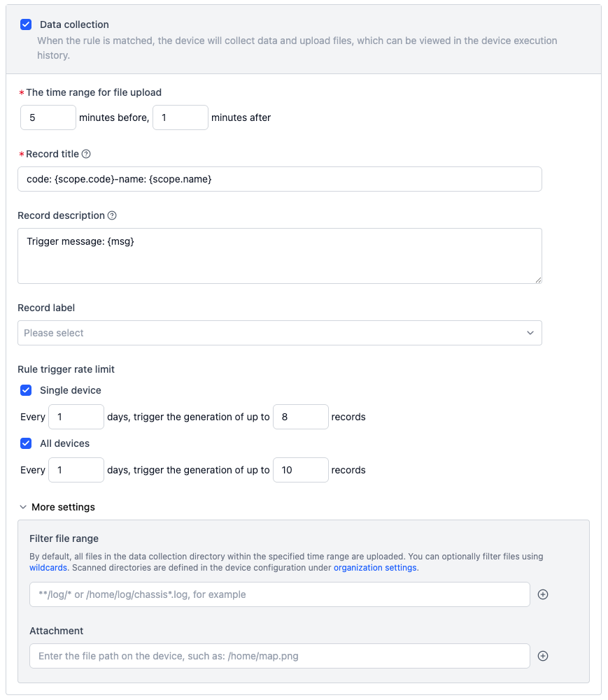Open Record title help icon
This screenshot has width=608, height=700.
(x=86, y=154)
